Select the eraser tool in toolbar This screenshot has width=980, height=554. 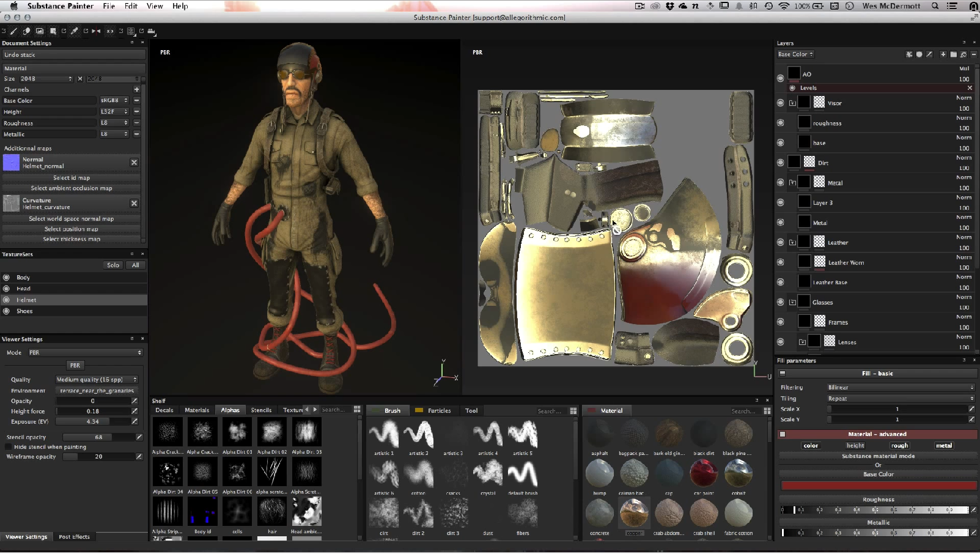pos(26,31)
